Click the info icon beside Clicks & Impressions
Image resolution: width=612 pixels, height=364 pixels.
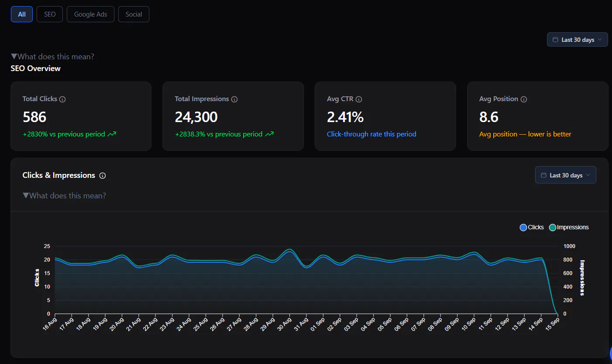click(103, 176)
